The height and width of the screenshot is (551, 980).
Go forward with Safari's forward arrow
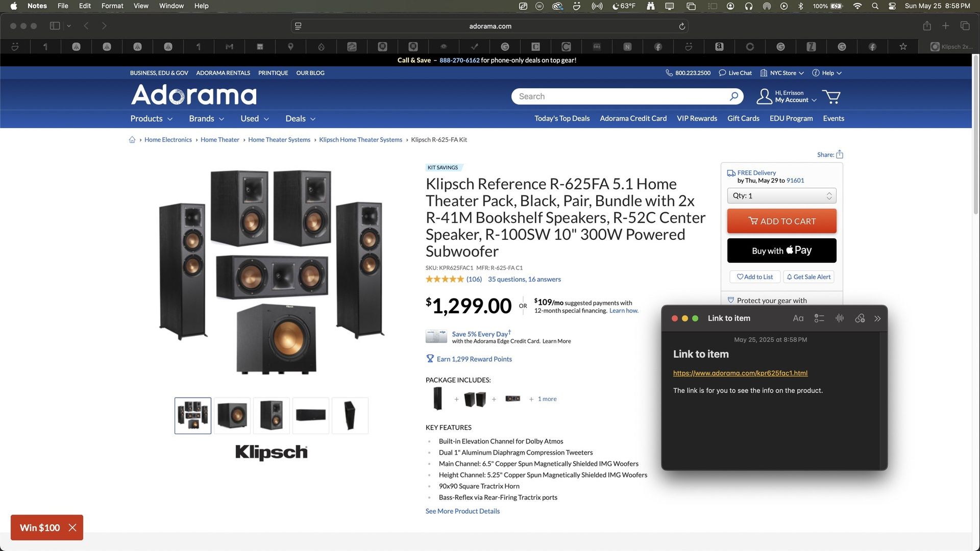104,26
